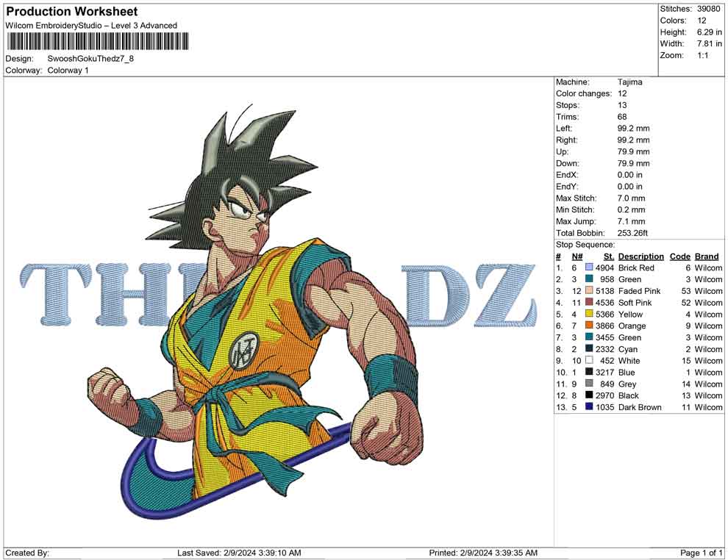Click the Description column header
728x560 pixels.
(641, 256)
